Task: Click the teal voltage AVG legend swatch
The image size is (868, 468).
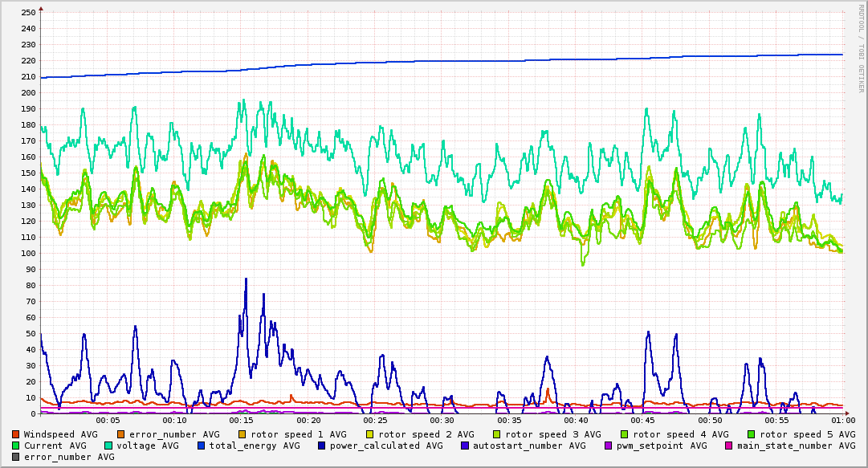Action: pyautogui.click(x=108, y=446)
